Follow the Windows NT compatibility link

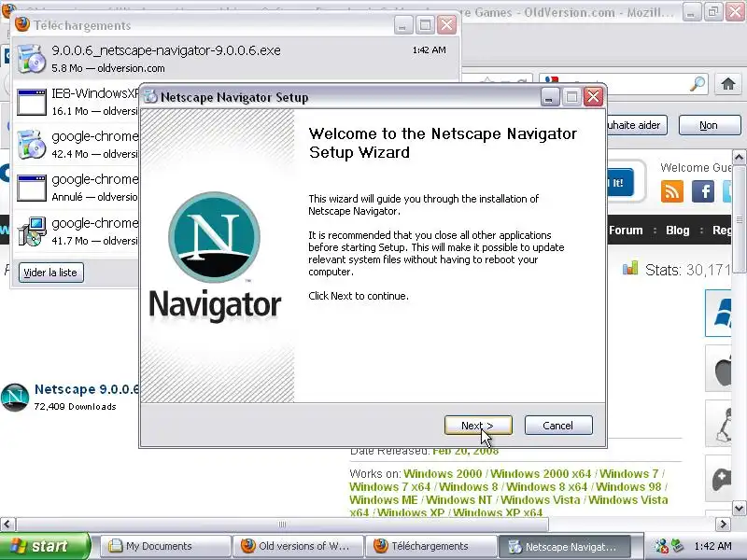pos(458,500)
